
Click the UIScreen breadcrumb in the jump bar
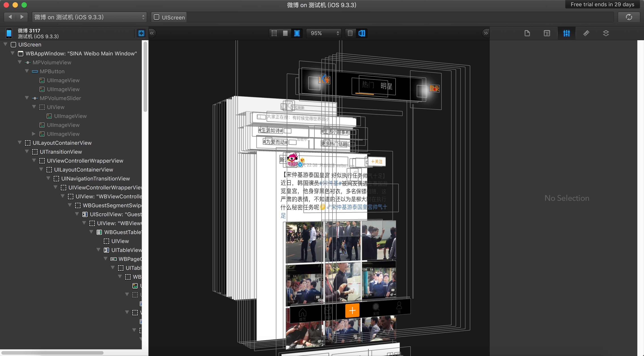tap(169, 17)
